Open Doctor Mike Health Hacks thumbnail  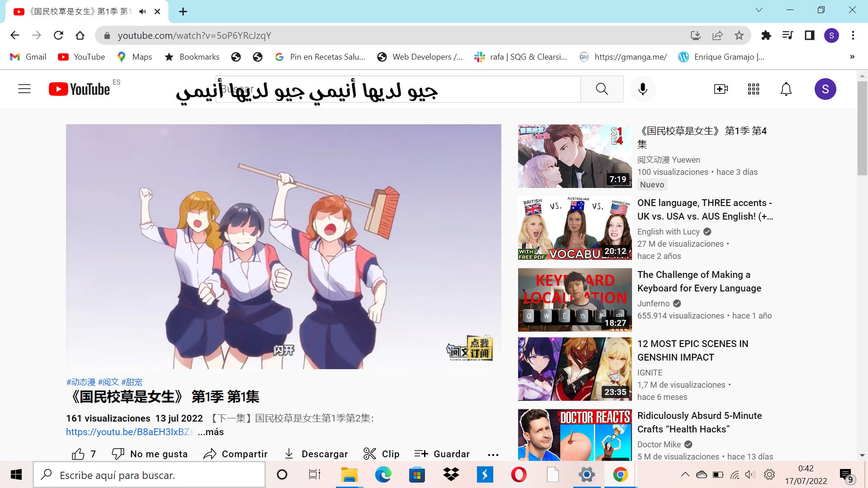tap(575, 435)
